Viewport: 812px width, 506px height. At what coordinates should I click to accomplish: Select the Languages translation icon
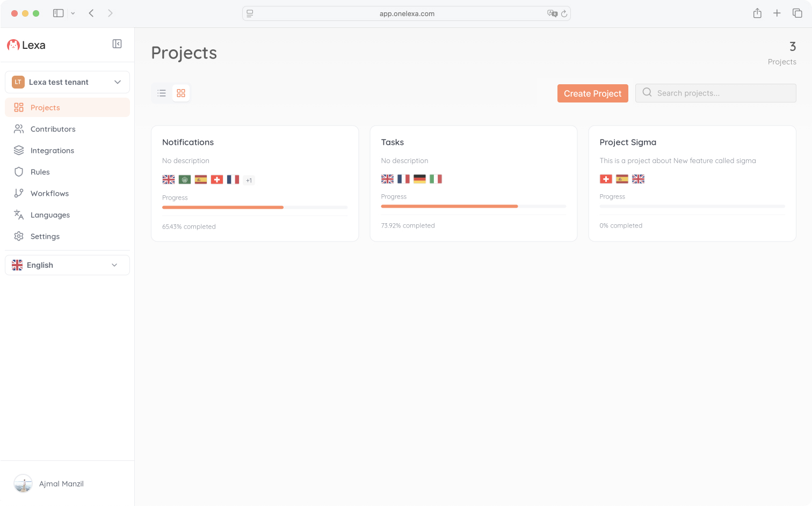tap(18, 215)
